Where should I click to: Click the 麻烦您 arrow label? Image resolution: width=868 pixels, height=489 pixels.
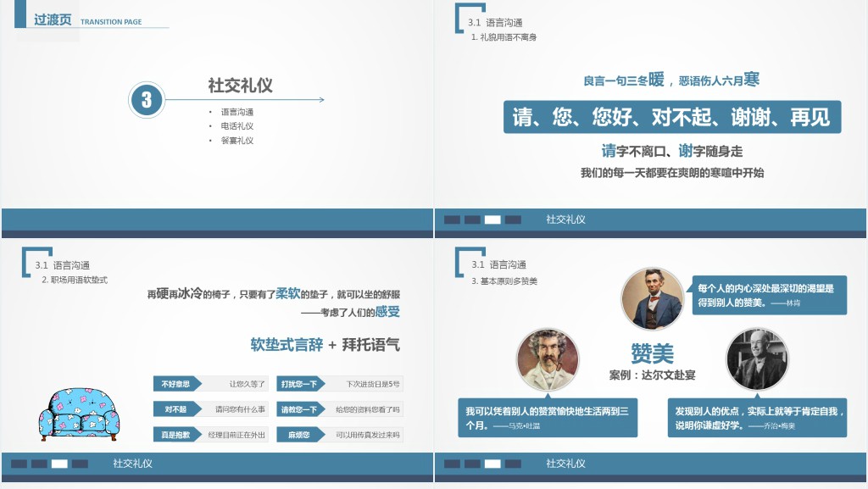click(301, 435)
